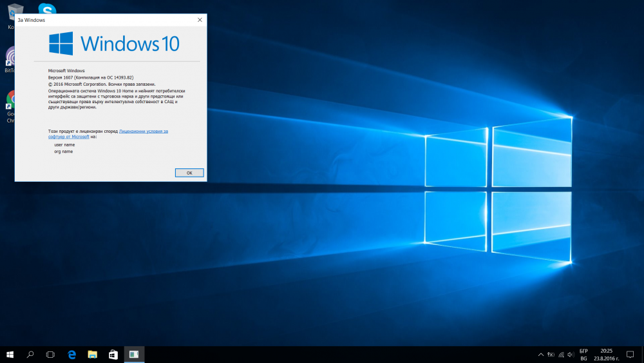This screenshot has height=363, width=644.
Task: Open taskbar search magnifier
Action: click(30, 355)
